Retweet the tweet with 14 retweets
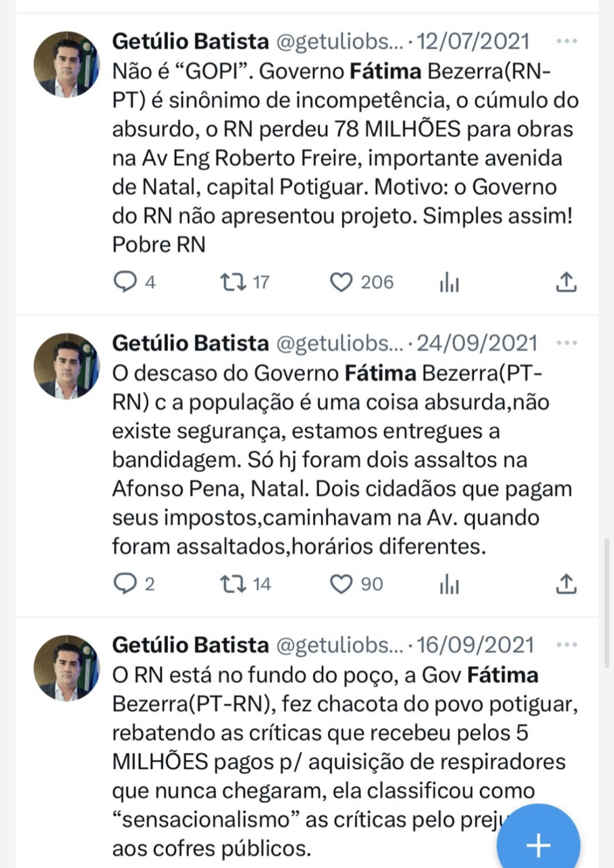 coord(233,583)
